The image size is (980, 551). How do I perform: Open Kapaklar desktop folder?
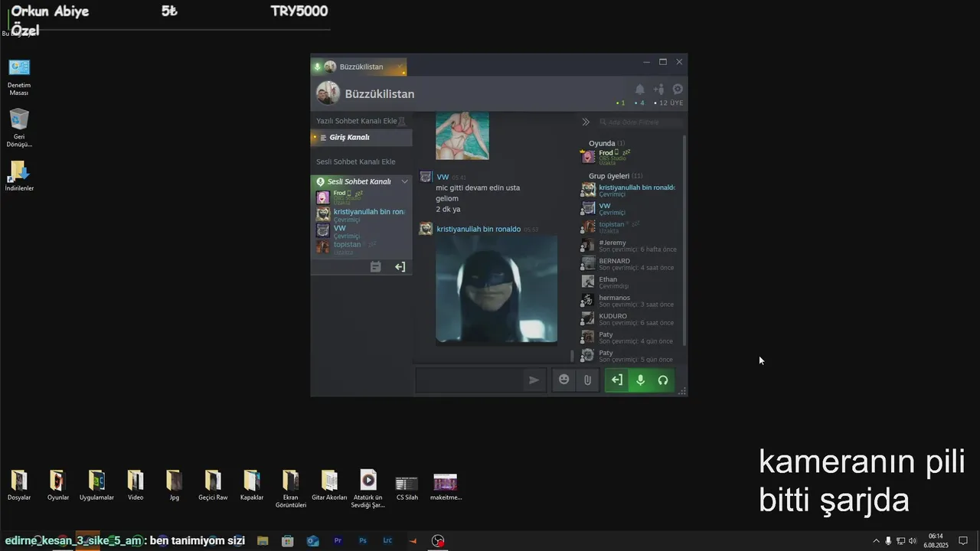click(251, 485)
